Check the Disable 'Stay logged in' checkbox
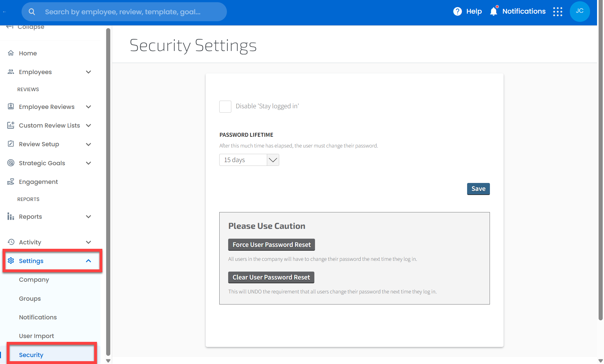This screenshot has width=604, height=364. [225, 106]
